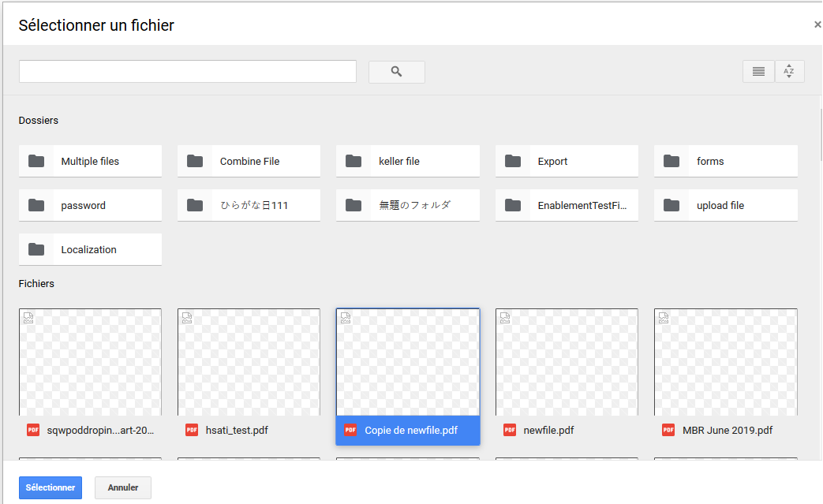Click the folder icon beside upload file

(x=671, y=205)
